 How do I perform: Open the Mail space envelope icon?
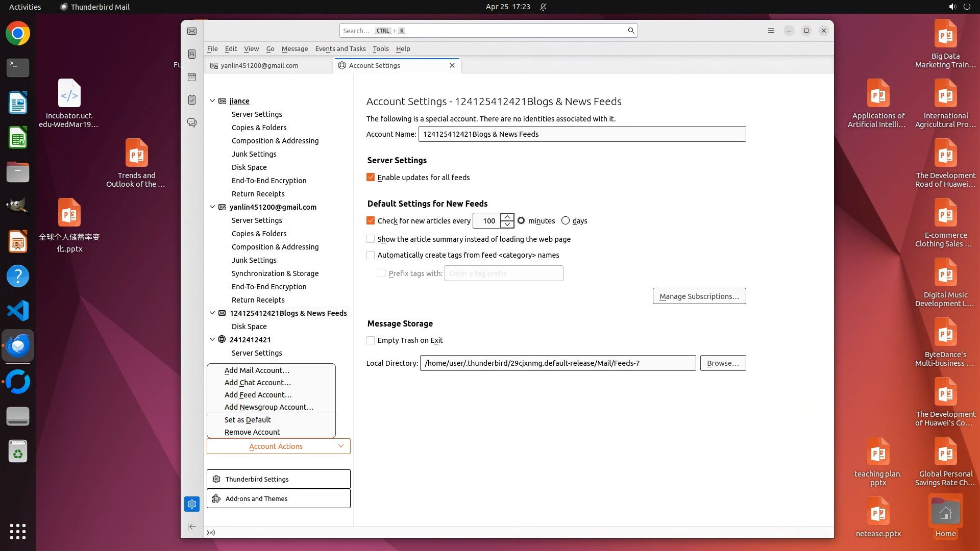[192, 31]
